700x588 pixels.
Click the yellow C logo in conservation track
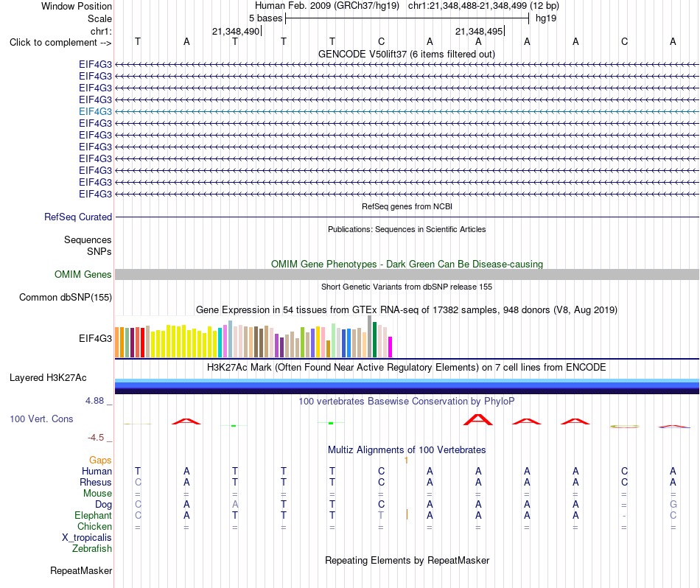coord(625,427)
